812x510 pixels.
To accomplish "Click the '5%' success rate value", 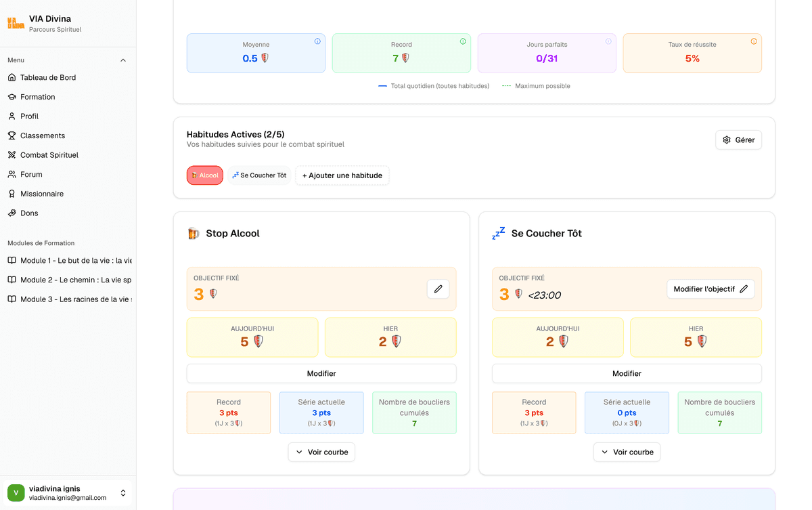I will pos(692,58).
